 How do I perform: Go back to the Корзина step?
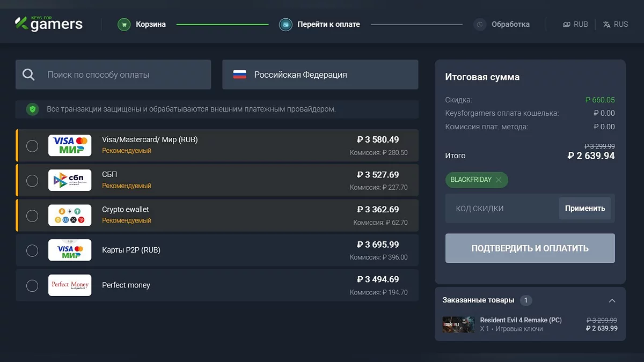150,24
